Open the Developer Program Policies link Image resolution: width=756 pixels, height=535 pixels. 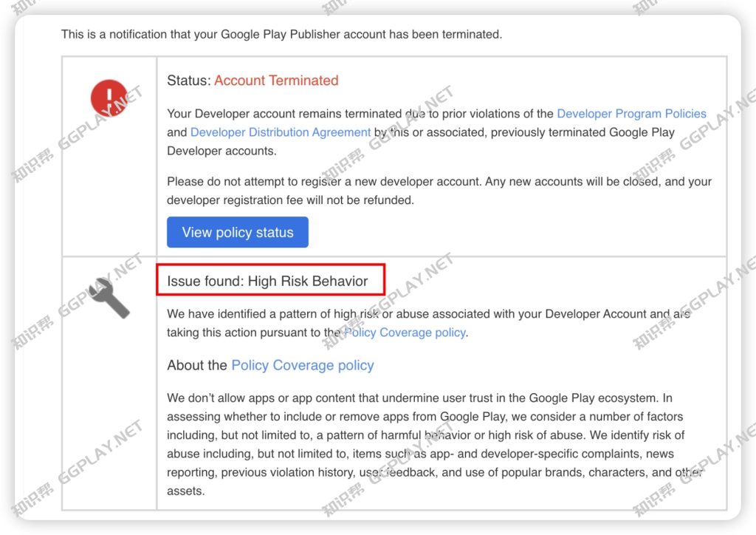pyautogui.click(x=631, y=114)
